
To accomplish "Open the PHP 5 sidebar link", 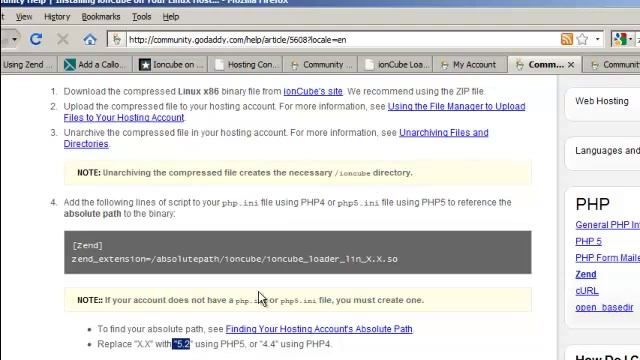I will coord(588,242).
